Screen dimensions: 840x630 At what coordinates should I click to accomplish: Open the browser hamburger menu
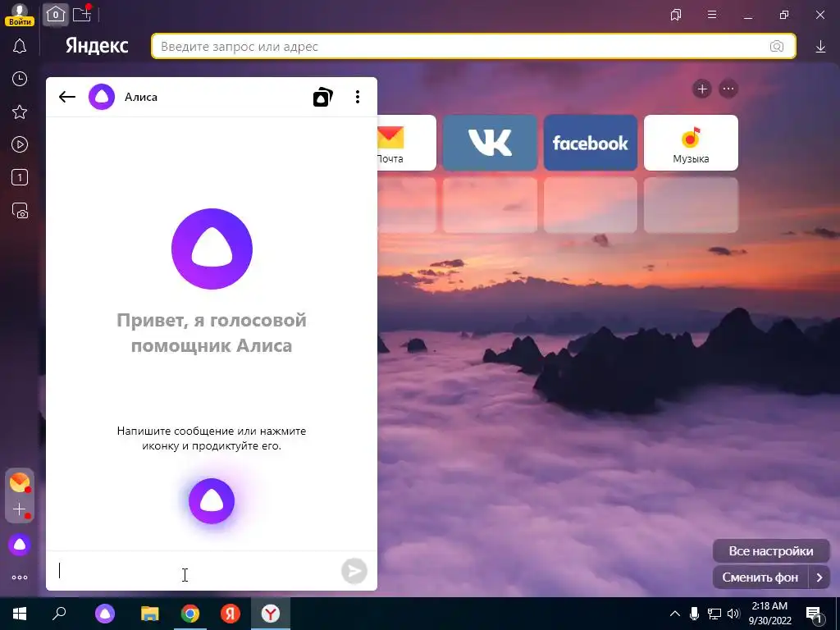pyautogui.click(x=712, y=15)
